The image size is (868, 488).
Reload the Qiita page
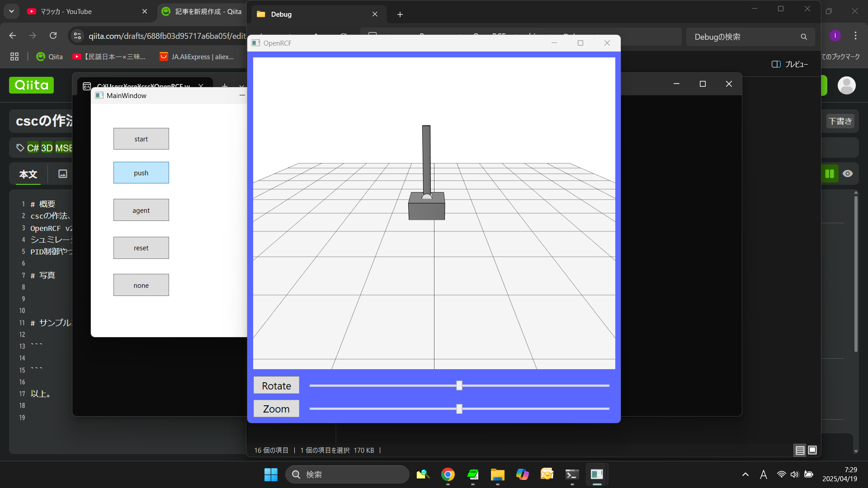53,36
